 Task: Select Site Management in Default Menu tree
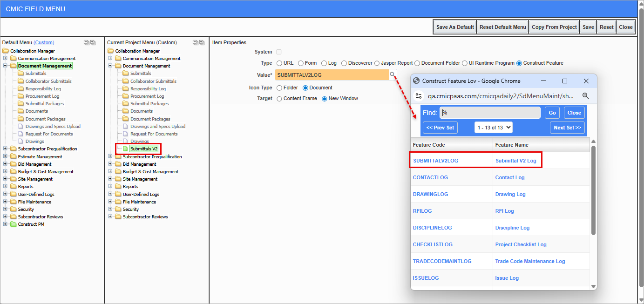tap(35, 179)
